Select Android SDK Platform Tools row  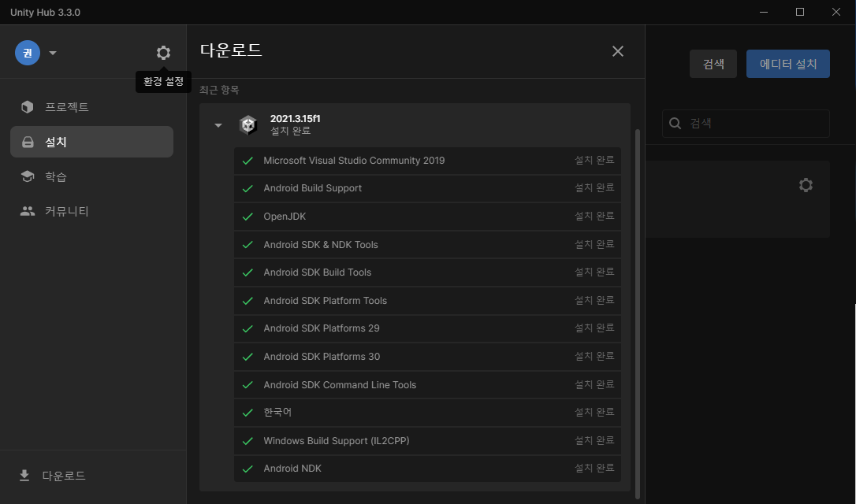coord(427,301)
